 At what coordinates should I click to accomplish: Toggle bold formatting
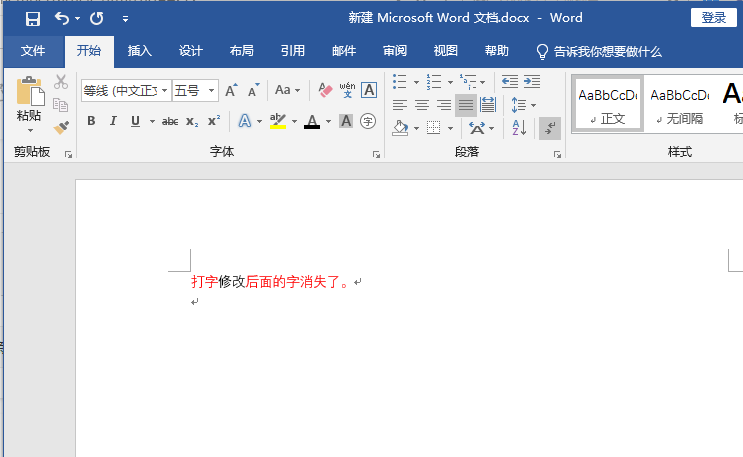91,121
